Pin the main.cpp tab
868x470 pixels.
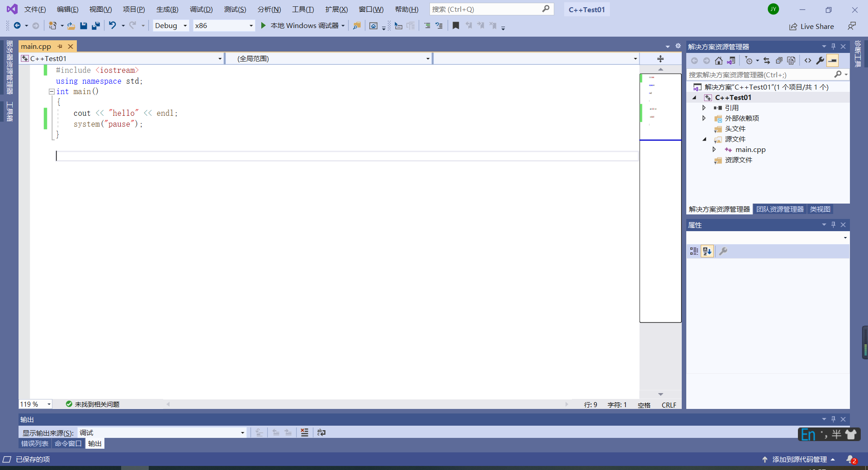pos(60,46)
